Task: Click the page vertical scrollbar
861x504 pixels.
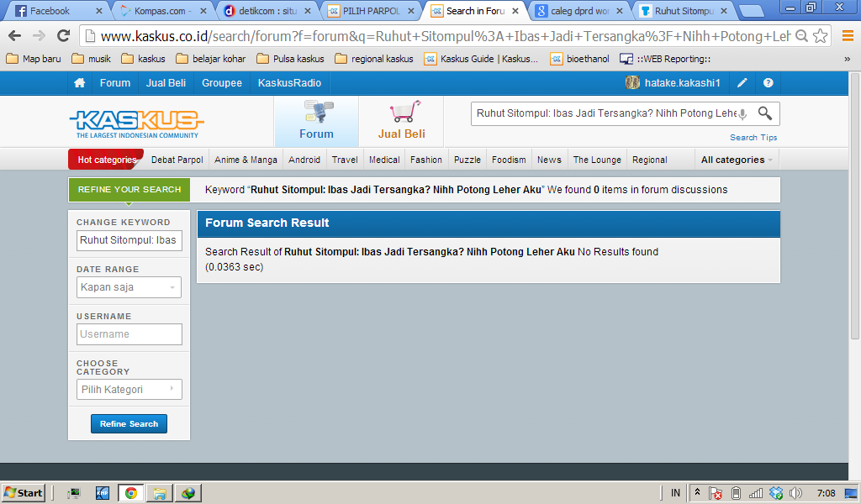Action: pyautogui.click(x=854, y=206)
